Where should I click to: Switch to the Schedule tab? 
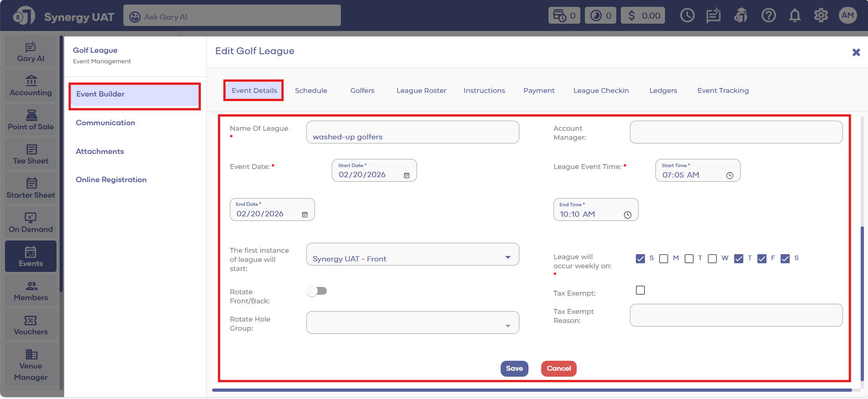pyautogui.click(x=311, y=91)
